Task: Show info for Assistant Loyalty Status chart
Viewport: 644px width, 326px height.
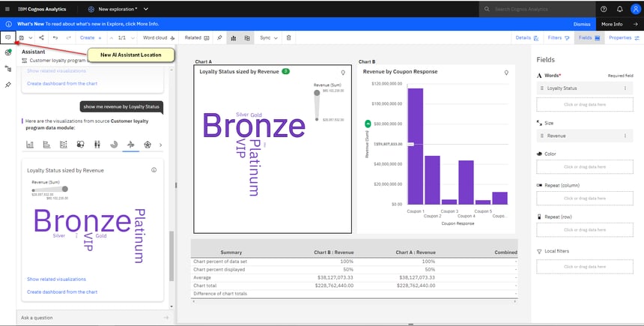Action: click(154, 170)
